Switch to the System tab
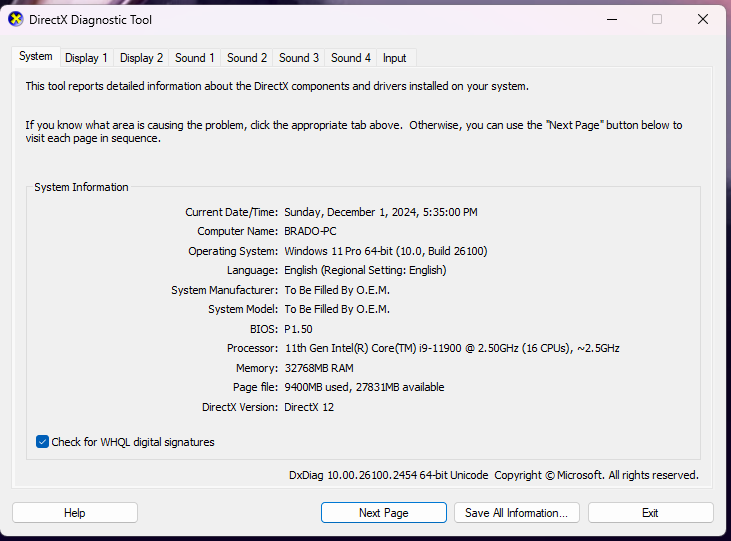Screen dimensions: 731x541 tap(36, 56)
